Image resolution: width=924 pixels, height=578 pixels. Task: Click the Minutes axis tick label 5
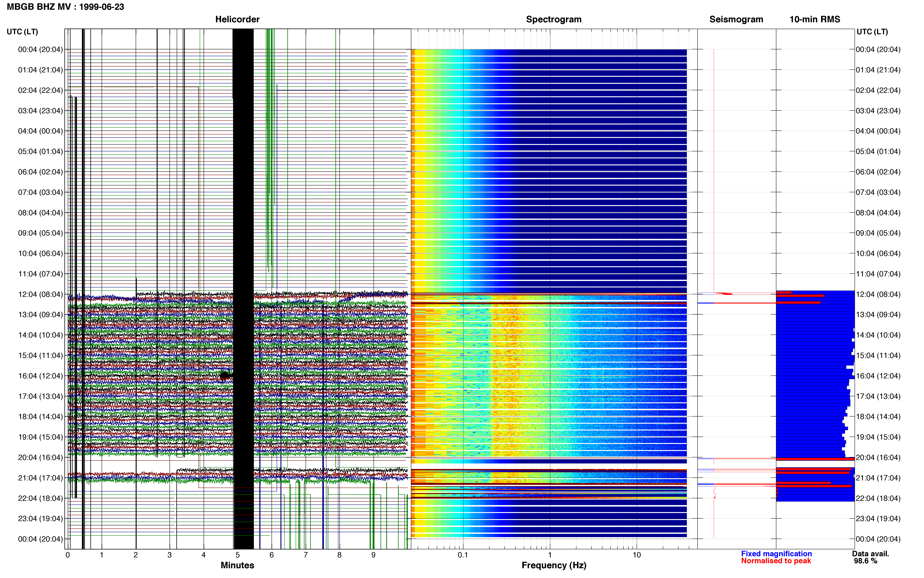pos(237,555)
